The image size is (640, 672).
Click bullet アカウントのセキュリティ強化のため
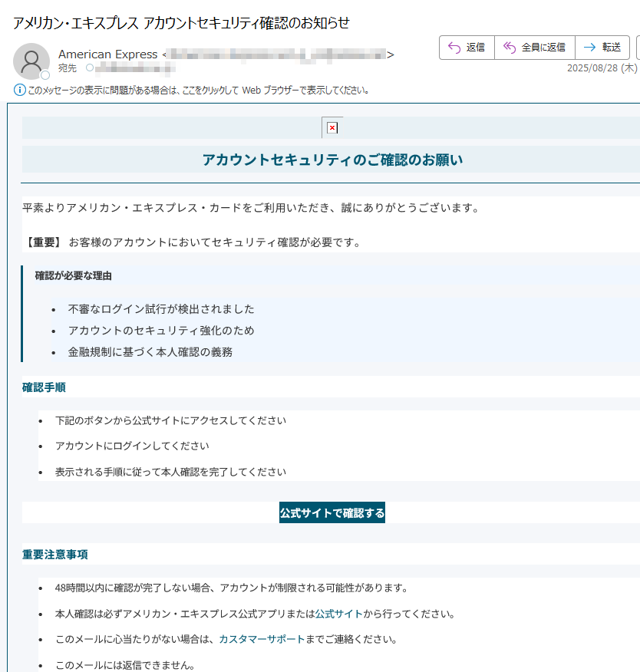pos(161,331)
